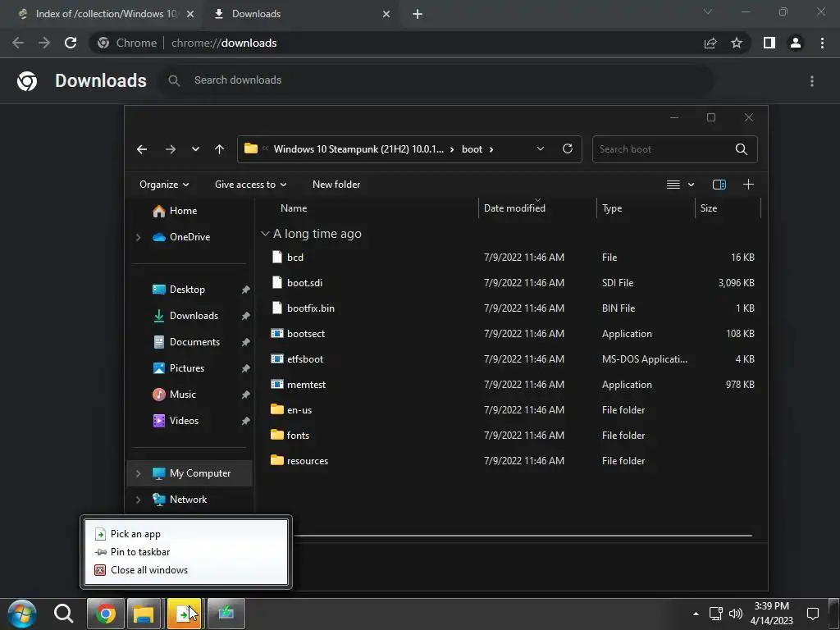840x630 pixels.
Task: Click the plus icon in explorer toolbar
Action: coord(748,185)
